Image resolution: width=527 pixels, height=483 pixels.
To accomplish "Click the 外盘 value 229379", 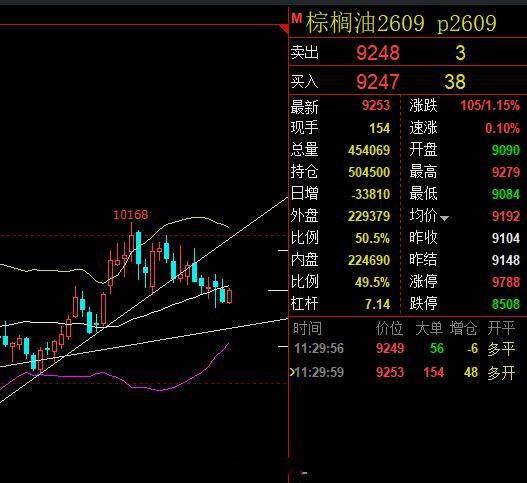I will click(x=369, y=216).
